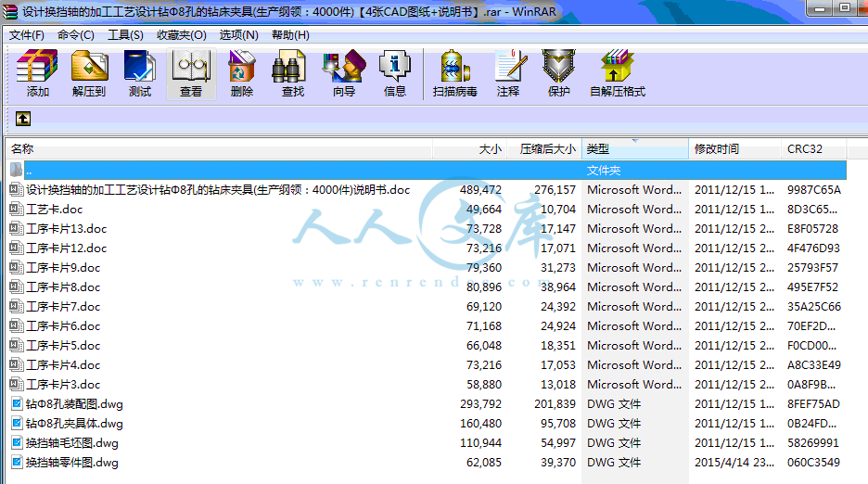Maximize the WinRAR window

844,7
